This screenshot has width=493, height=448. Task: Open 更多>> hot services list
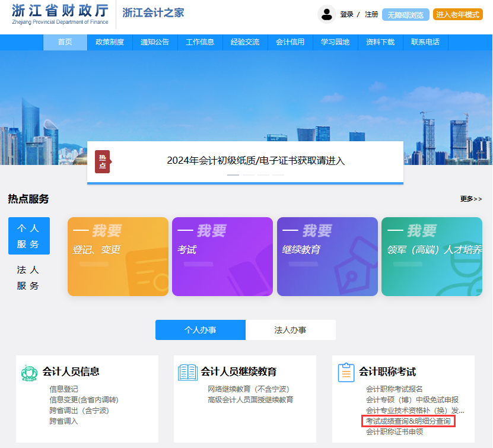point(471,199)
